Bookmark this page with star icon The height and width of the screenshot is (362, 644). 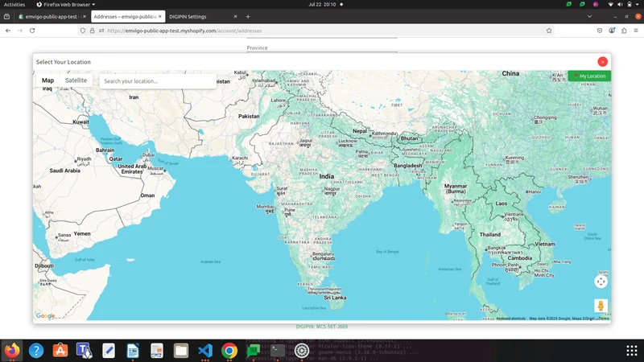pyautogui.click(x=549, y=31)
